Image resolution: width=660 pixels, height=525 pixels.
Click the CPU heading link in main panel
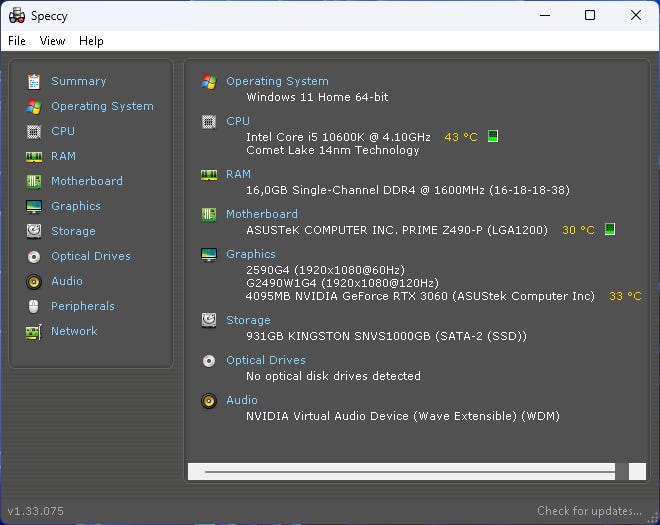[x=238, y=121]
